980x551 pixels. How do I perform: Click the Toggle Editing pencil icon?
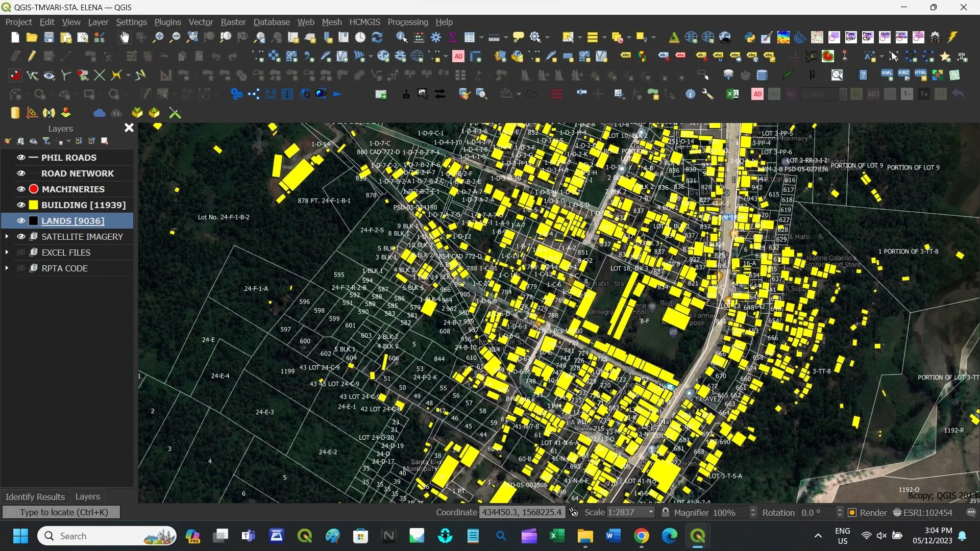[x=32, y=56]
